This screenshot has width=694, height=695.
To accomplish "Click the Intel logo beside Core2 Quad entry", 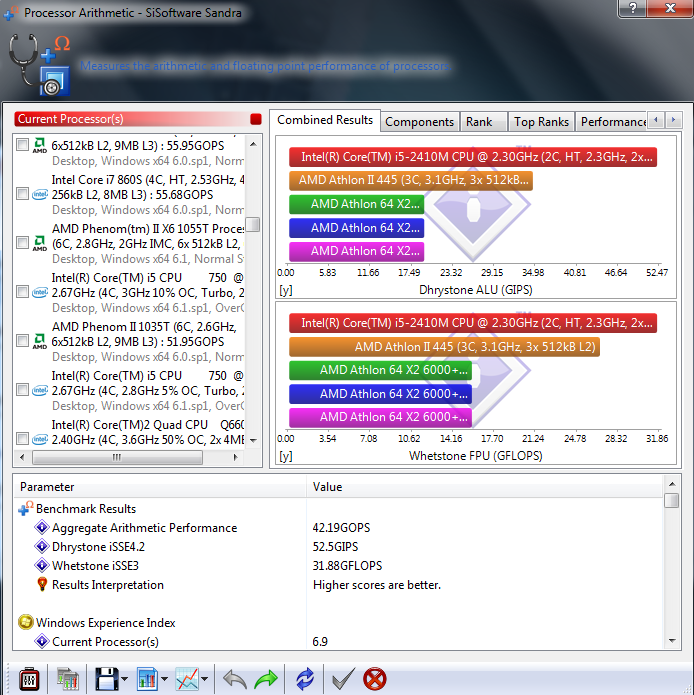I will (x=39, y=439).
